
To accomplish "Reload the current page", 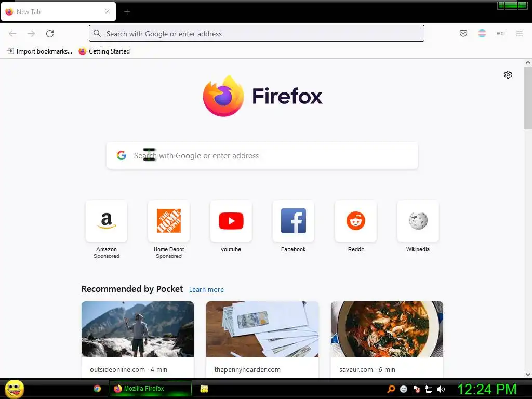I will [x=50, y=34].
